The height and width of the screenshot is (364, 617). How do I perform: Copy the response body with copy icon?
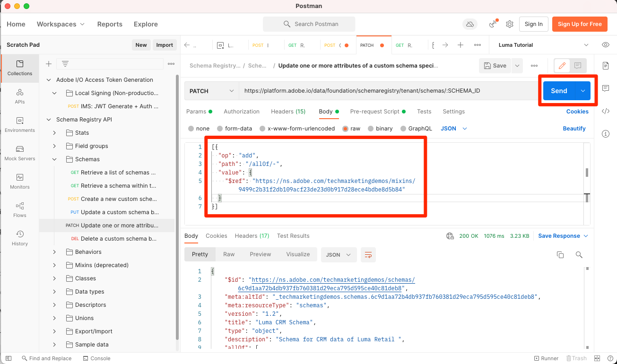(560, 255)
